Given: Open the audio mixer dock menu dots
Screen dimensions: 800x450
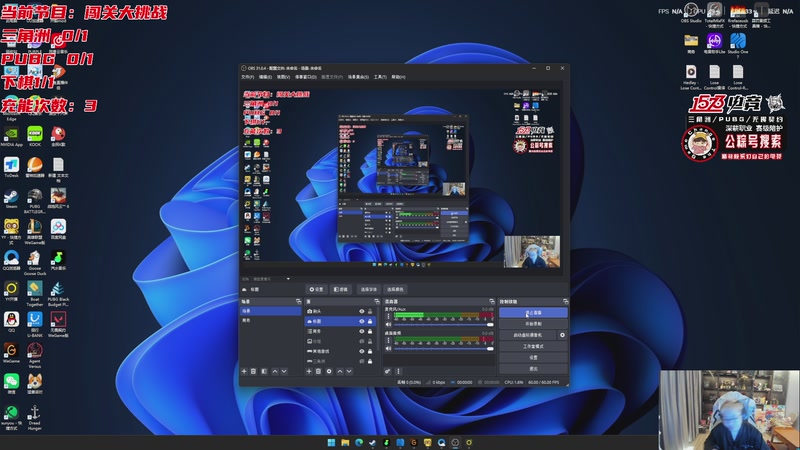Looking at the screenshot, I should point(398,371).
